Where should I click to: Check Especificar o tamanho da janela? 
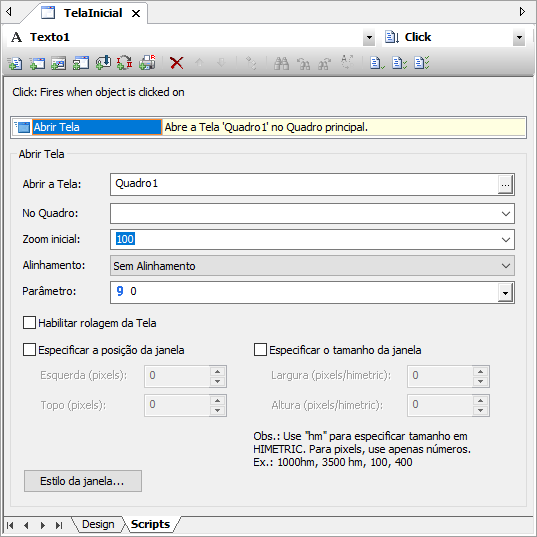pos(260,350)
